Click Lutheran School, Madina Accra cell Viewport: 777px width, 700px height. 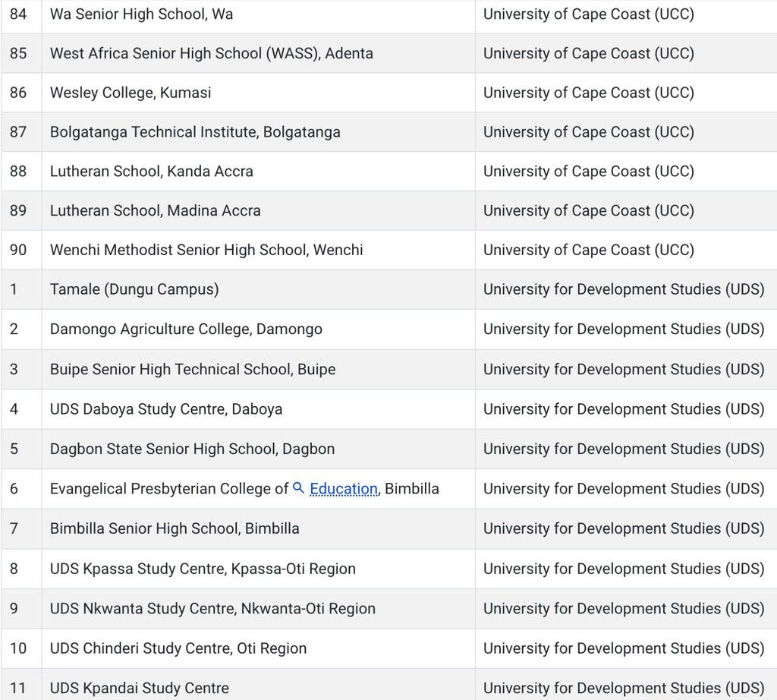click(156, 210)
